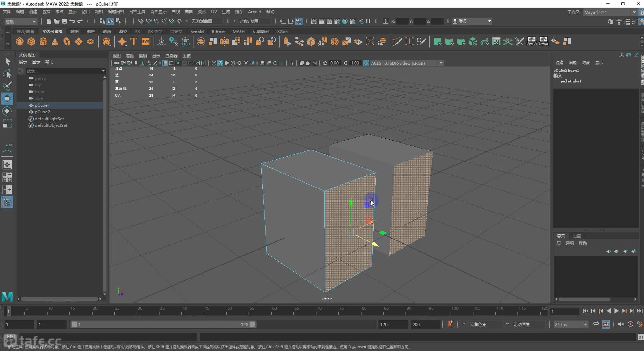Activate the Move tool in toolbox
Viewport: 644px width, 351px height.
tap(7, 98)
